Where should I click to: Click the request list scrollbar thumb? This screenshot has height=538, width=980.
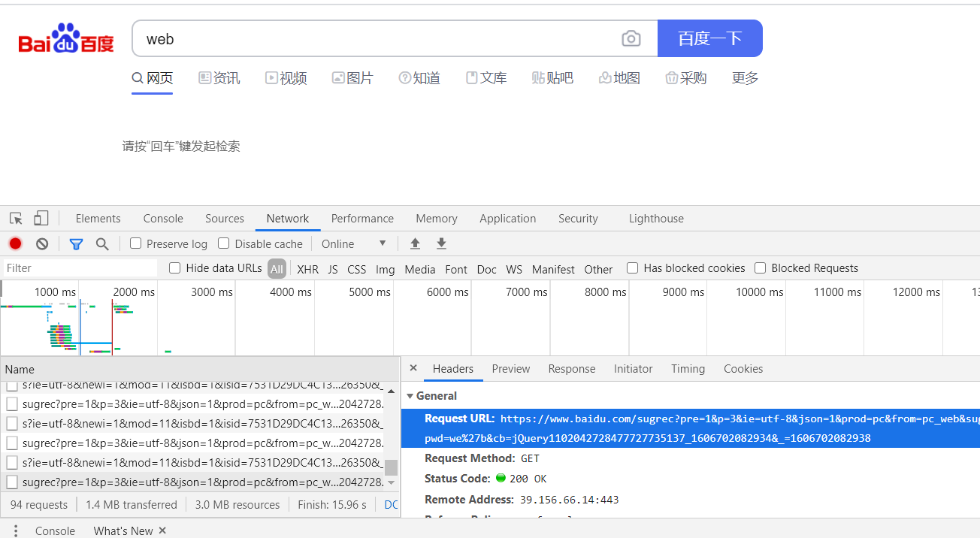pyautogui.click(x=391, y=467)
